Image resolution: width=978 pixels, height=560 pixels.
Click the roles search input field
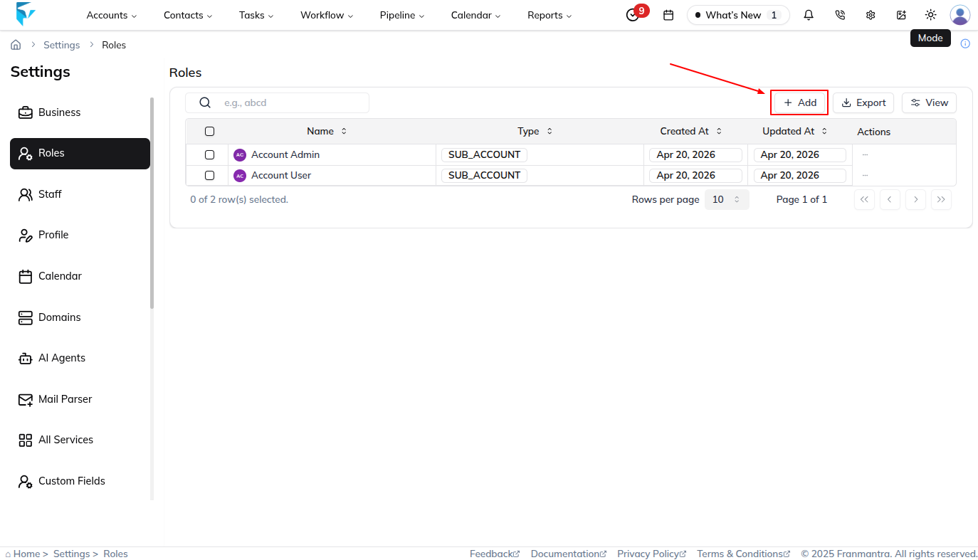(277, 102)
